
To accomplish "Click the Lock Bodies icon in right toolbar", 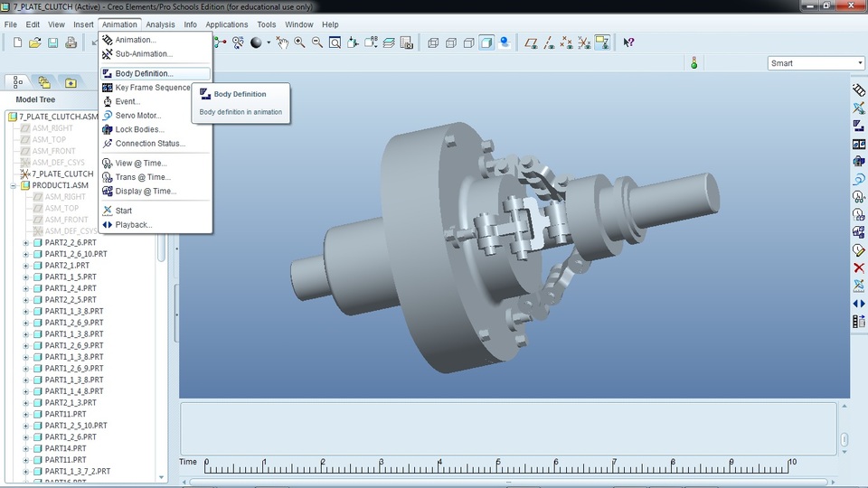I will tap(859, 161).
